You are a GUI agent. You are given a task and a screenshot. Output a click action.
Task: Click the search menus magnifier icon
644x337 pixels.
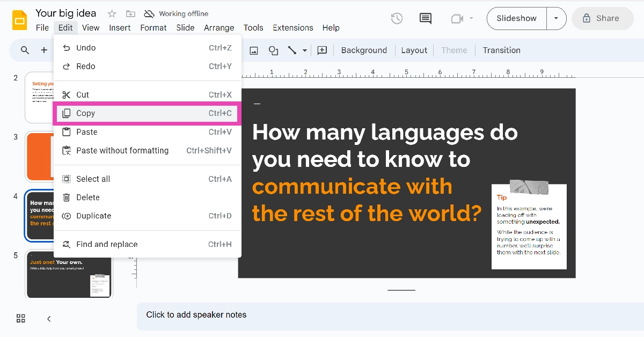point(25,50)
